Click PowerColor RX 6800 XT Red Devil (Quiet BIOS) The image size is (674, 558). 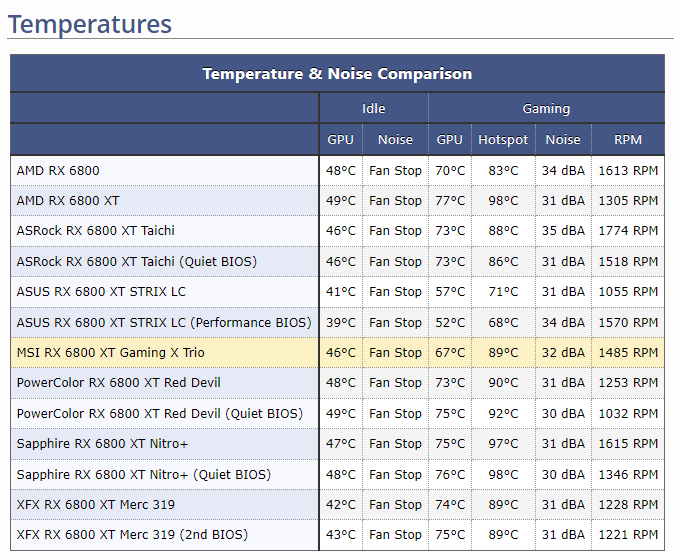159,413
